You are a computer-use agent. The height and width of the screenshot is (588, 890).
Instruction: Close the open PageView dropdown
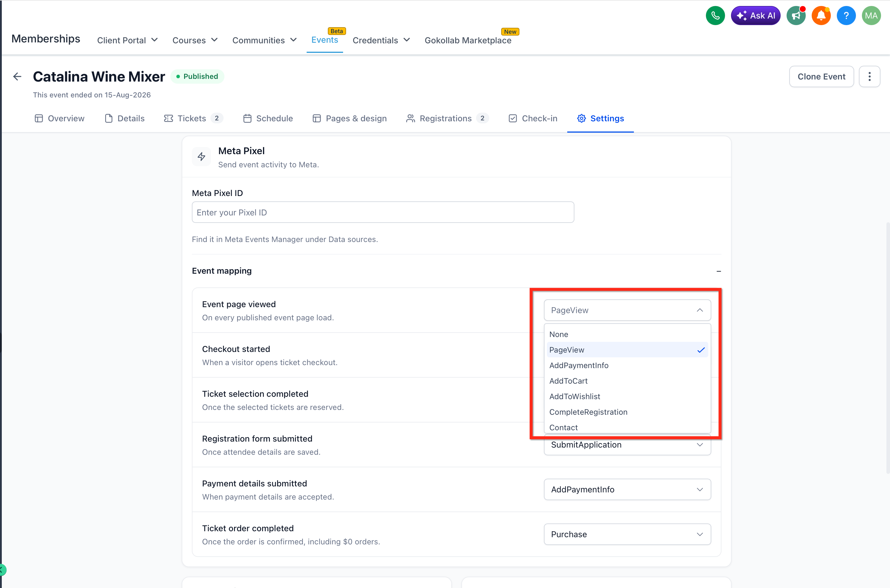(628, 310)
